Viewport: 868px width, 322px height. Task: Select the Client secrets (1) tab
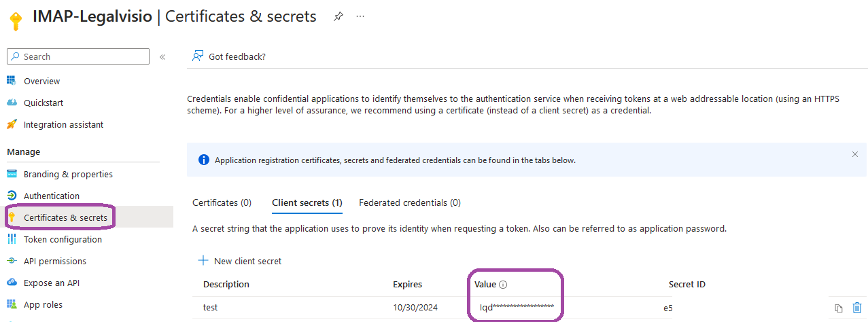click(307, 202)
